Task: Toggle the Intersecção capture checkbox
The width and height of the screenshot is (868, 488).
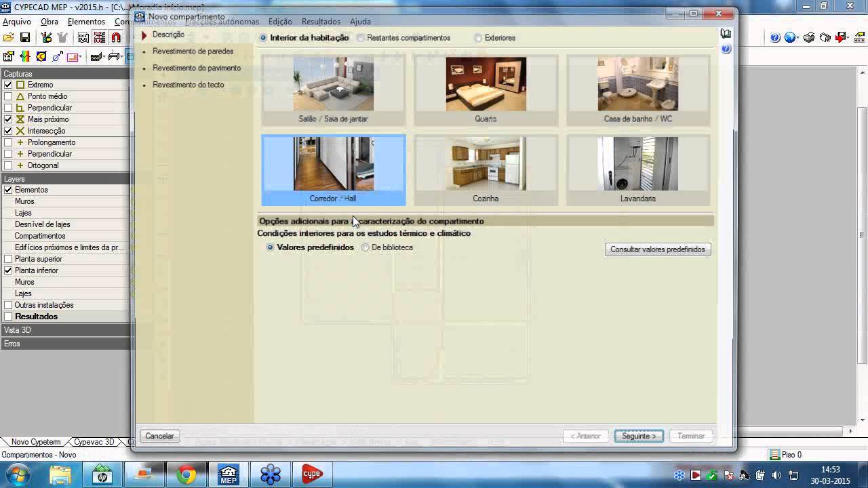Action: click(x=8, y=131)
